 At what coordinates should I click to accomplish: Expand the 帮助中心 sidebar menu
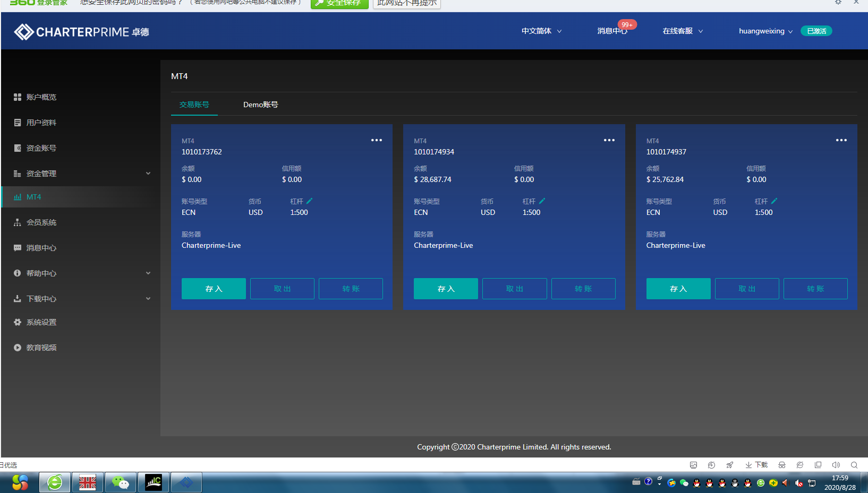click(148, 273)
